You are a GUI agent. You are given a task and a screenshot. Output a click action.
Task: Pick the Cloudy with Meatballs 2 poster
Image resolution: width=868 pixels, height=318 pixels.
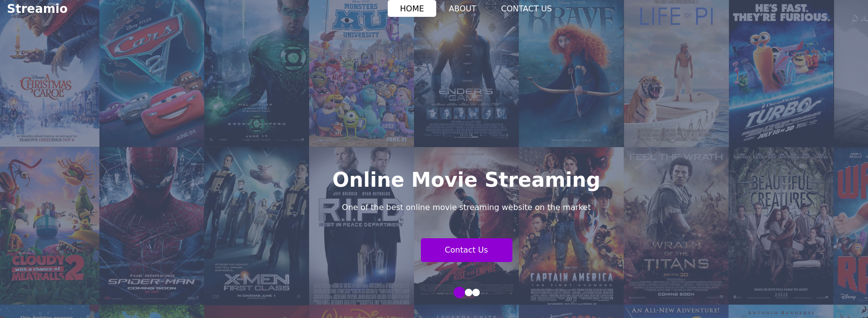pos(49,225)
